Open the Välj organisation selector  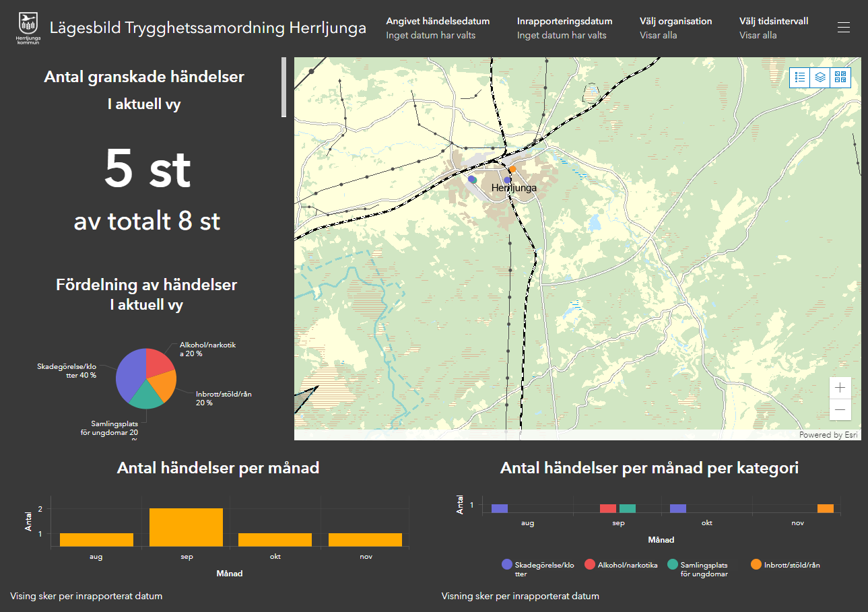pos(675,27)
